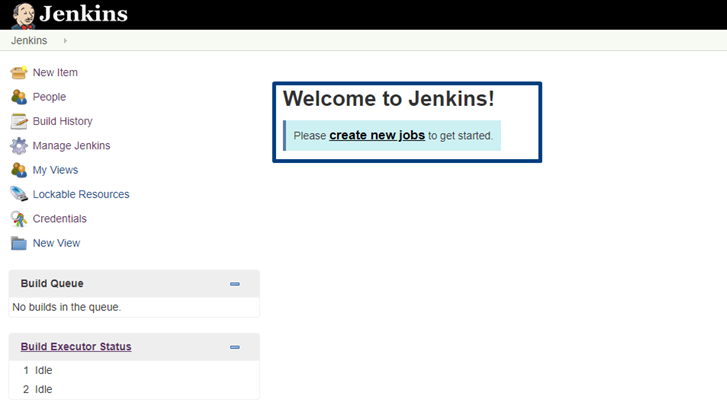Click the People icon in sidebar
This screenshot has width=727, height=405.
click(19, 97)
